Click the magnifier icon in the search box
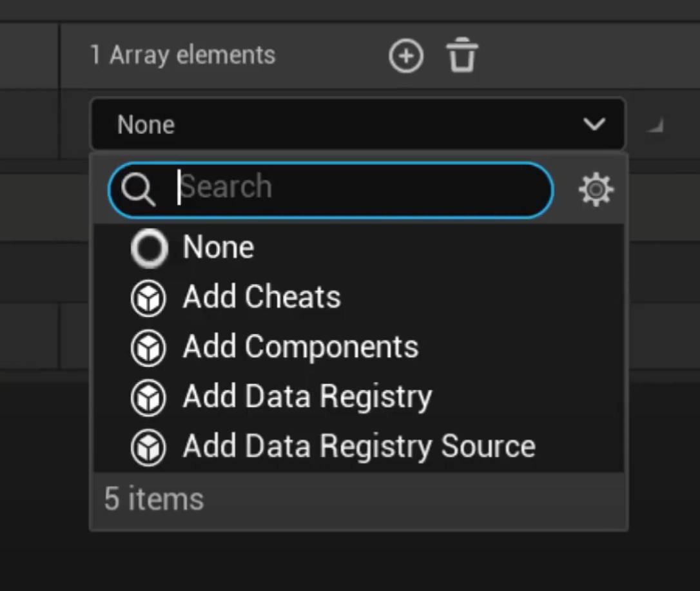Screen dimensions: 700x591 139,190
